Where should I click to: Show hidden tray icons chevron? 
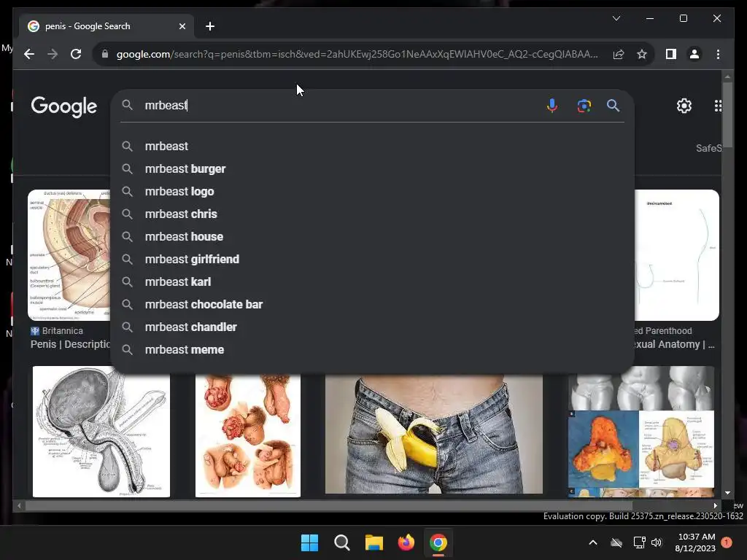593,542
